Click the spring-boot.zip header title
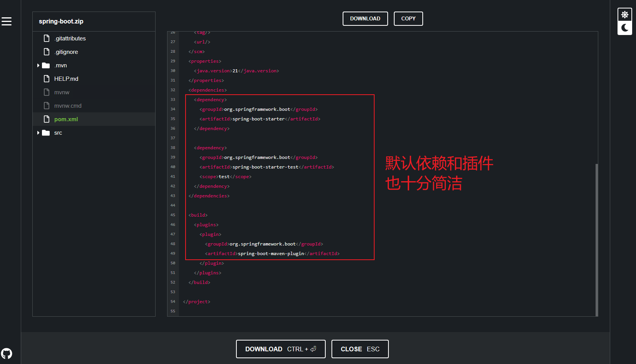Screen dimensions: 636x364 [x=61, y=22]
